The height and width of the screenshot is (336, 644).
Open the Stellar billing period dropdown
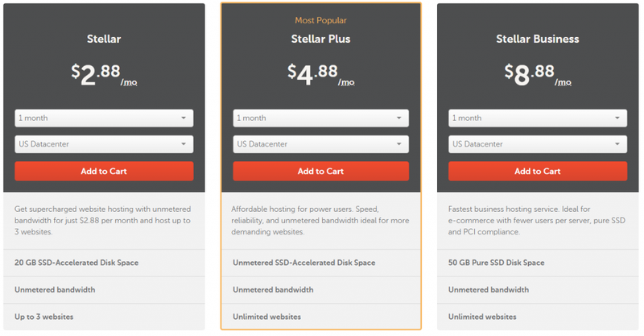[104, 118]
